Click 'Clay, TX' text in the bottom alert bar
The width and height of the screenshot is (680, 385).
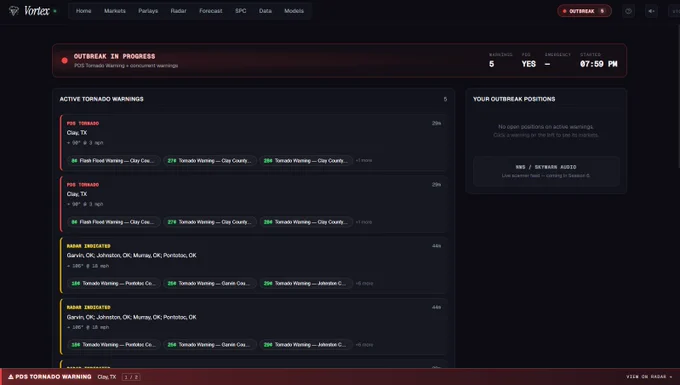pos(107,377)
